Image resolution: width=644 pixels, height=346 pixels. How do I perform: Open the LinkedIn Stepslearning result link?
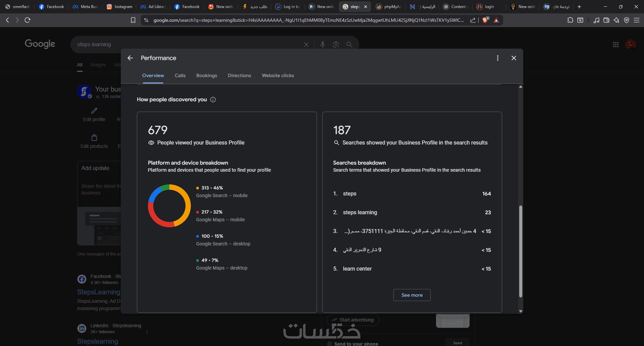(x=98, y=341)
